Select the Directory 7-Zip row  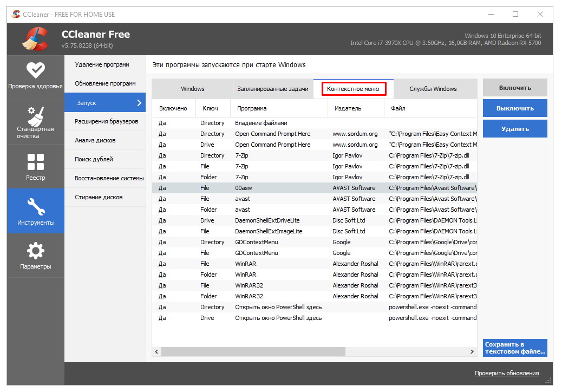click(315, 155)
